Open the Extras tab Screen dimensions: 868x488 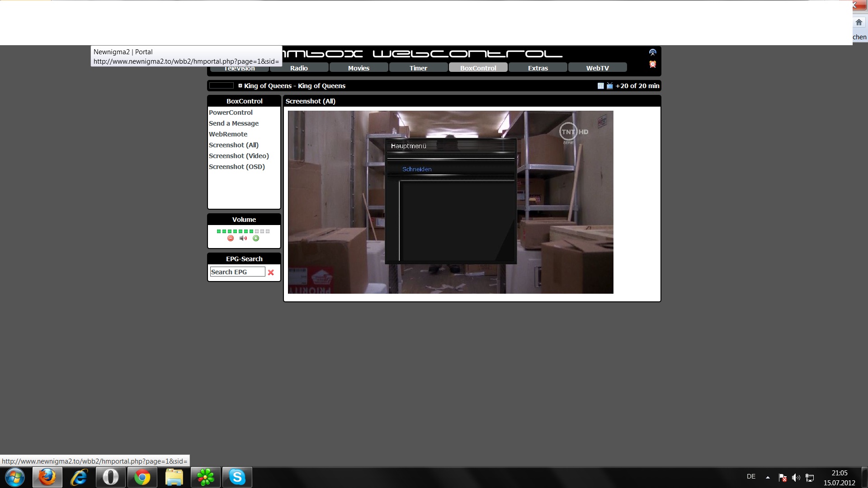538,68
